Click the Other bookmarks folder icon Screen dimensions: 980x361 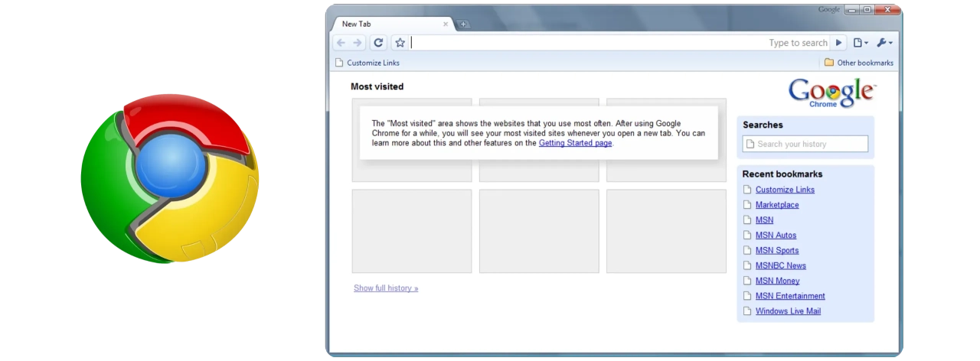828,63
